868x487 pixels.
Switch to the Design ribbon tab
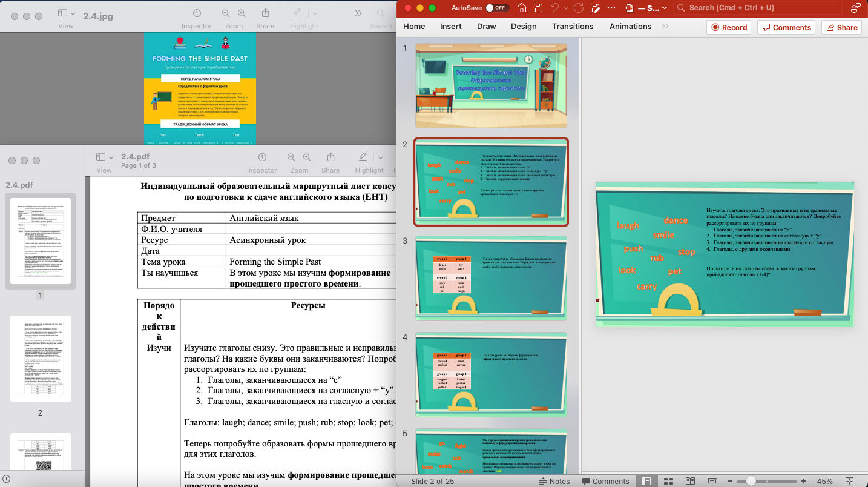tap(523, 27)
